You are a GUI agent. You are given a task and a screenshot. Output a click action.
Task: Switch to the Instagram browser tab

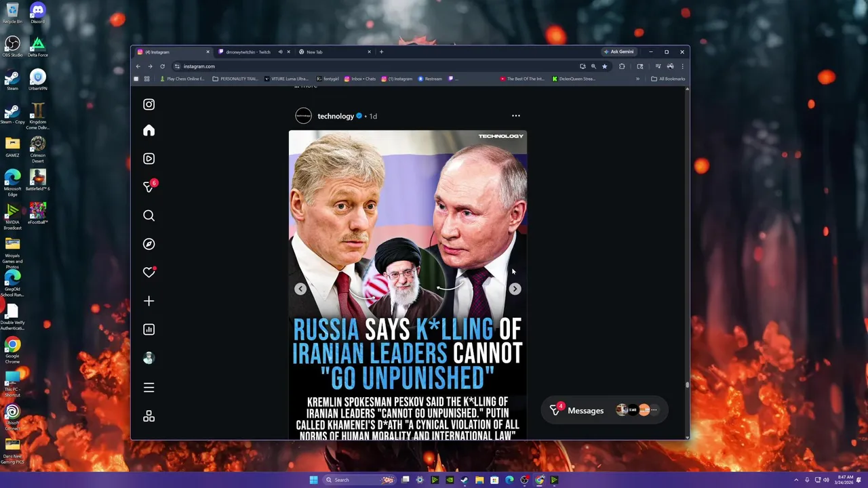174,52
